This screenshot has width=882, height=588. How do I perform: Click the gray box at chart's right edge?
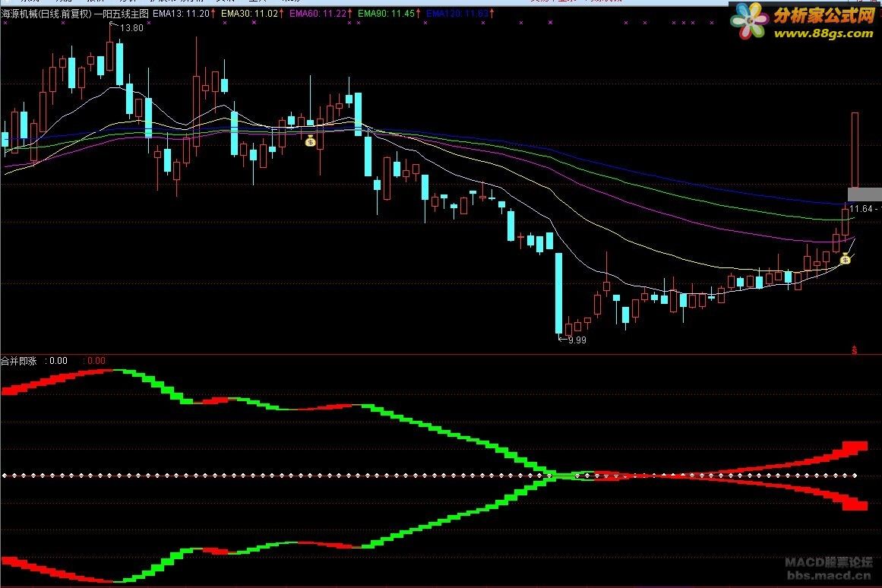(865, 194)
